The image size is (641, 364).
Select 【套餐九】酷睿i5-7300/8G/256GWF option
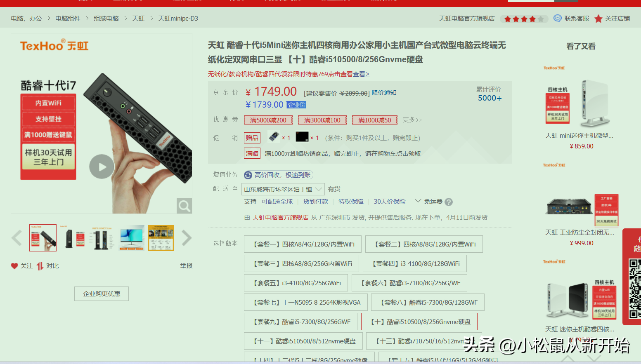tap(300, 322)
